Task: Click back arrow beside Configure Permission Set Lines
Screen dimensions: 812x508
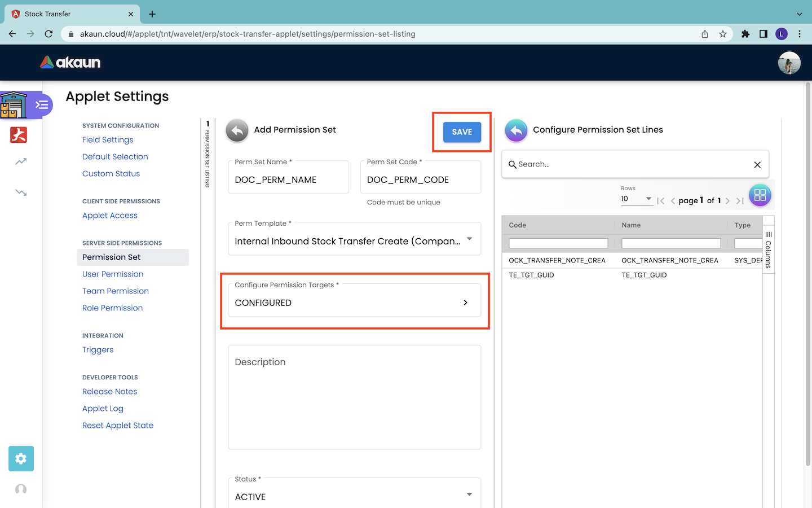Action: point(516,130)
